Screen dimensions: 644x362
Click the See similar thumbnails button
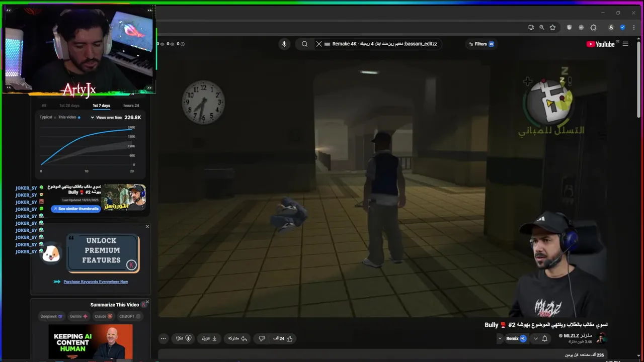coord(75,209)
